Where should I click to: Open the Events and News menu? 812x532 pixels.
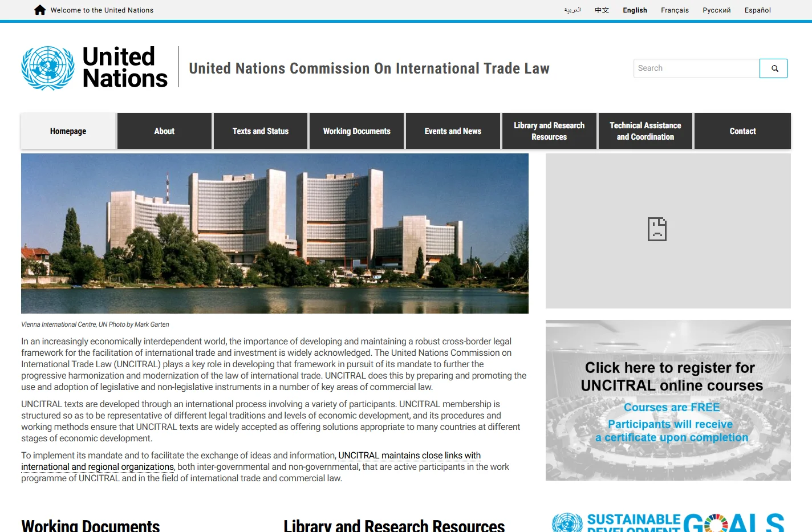click(453, 131)
